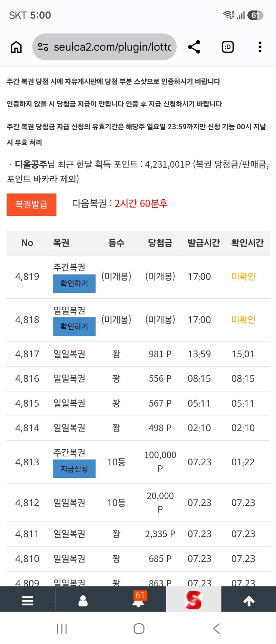
Task: Tap the Android home navigation button
Action: (139, 628)
